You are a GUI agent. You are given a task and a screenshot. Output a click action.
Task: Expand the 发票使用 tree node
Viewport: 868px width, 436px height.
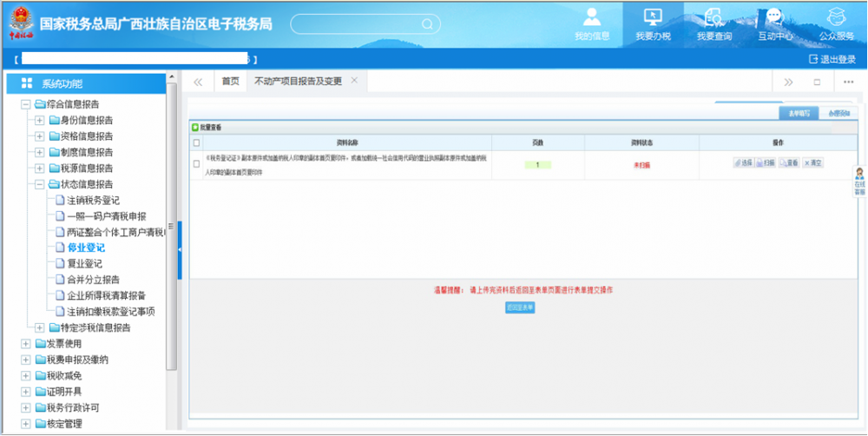click(26, 344)
